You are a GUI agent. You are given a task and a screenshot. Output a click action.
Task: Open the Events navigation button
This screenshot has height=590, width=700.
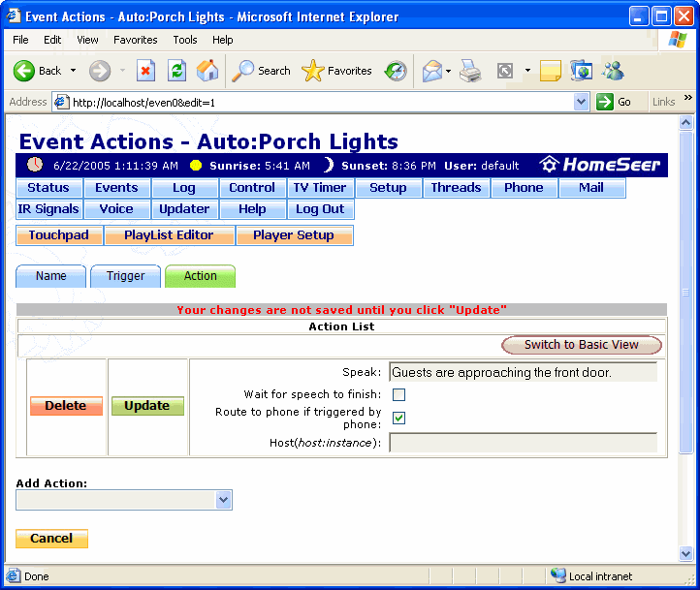coord(117,188)
